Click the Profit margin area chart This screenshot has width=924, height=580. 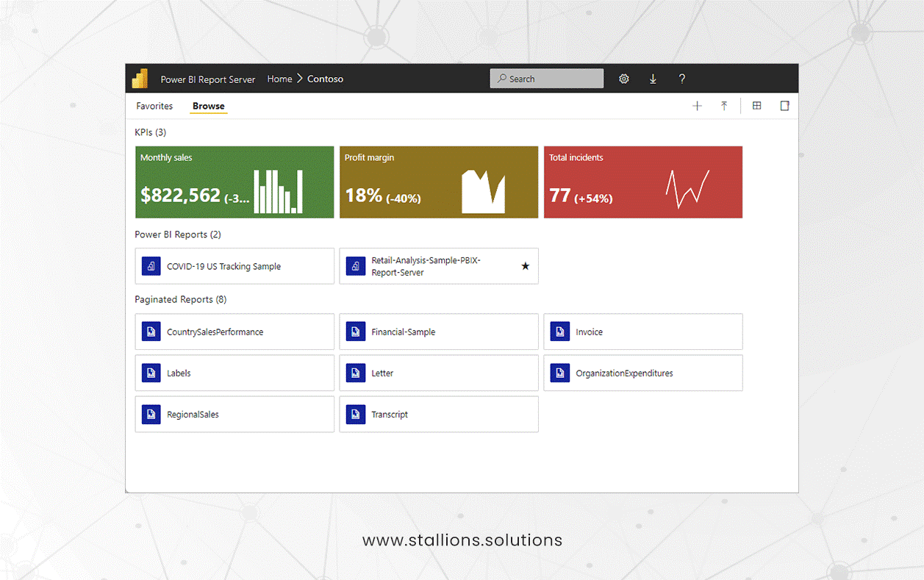(483, 191)
